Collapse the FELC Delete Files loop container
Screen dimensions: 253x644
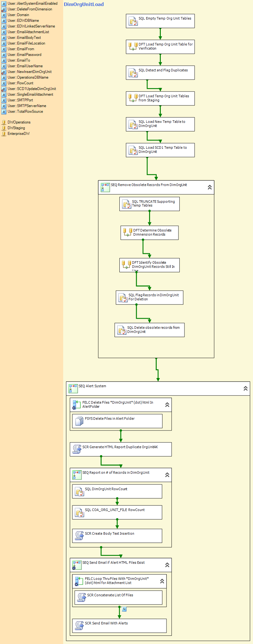point(167,405)
